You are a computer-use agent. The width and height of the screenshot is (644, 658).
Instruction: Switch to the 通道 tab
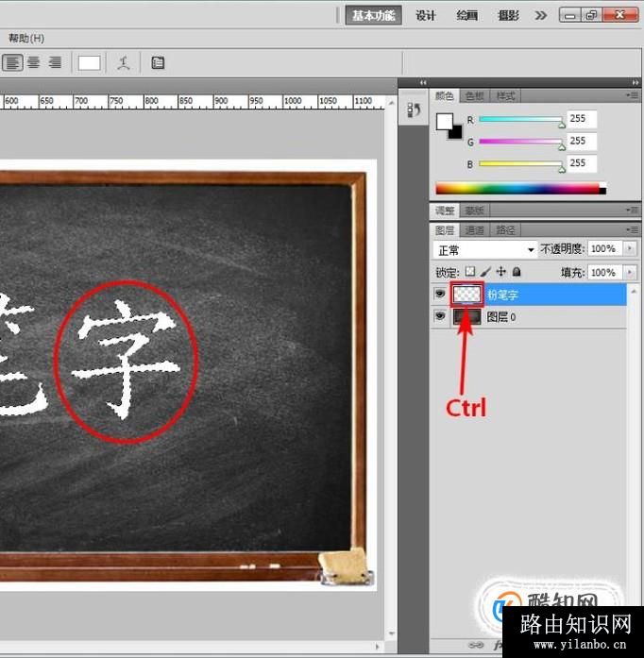point(475,230)
